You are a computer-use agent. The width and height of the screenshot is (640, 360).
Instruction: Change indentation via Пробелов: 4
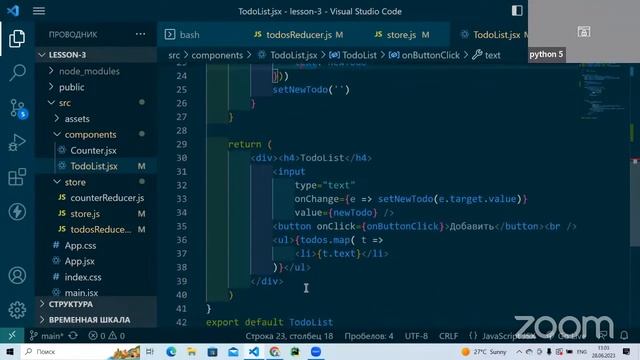369,336
